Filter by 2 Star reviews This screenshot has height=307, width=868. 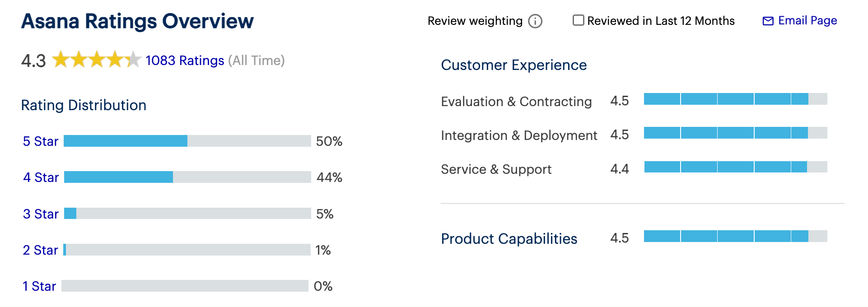tap(40, 250)
